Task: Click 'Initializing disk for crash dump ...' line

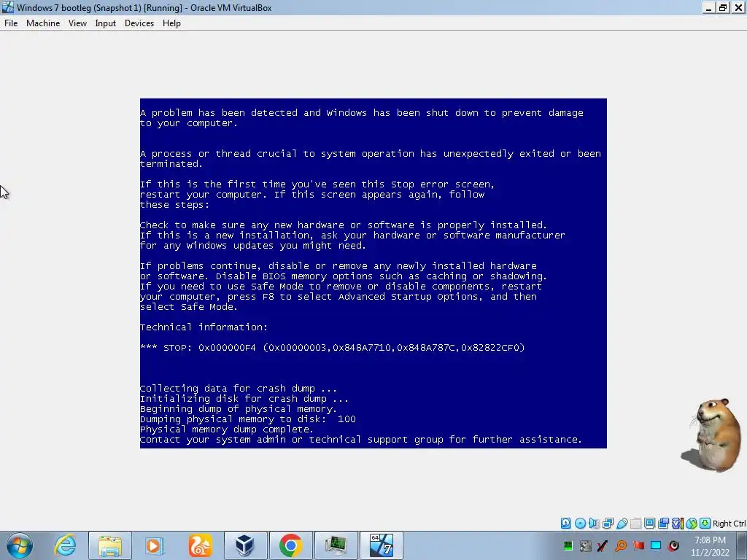Action: [x=244, y=399]
